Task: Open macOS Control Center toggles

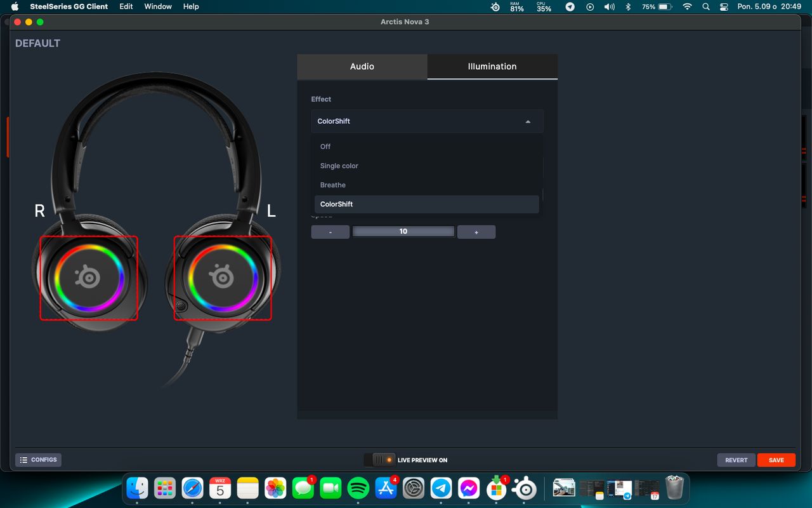Action: pos(724,7)
